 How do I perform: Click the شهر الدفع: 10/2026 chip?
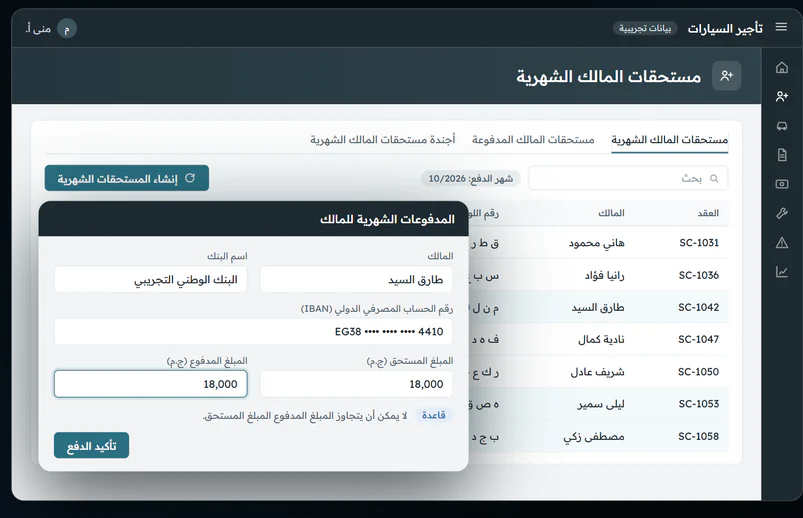tap(471, 178)
